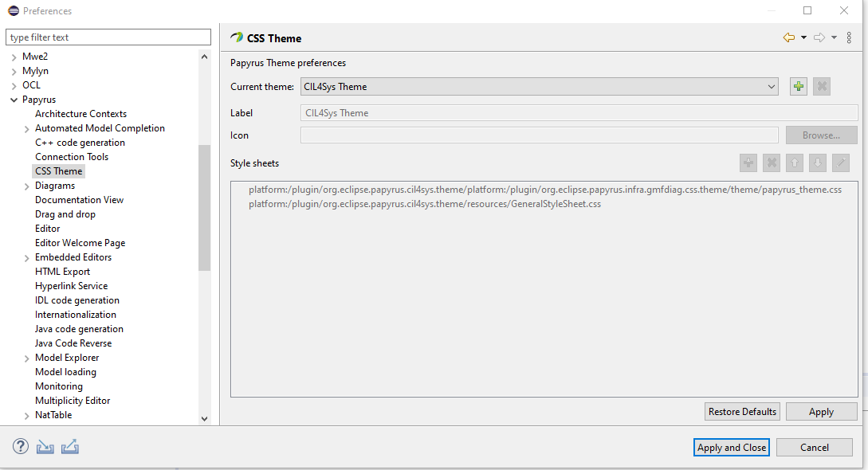The width and height of the screenshot is (868, 470).
Task: Select Java code generation item
Action: click(x=79, y=329)
